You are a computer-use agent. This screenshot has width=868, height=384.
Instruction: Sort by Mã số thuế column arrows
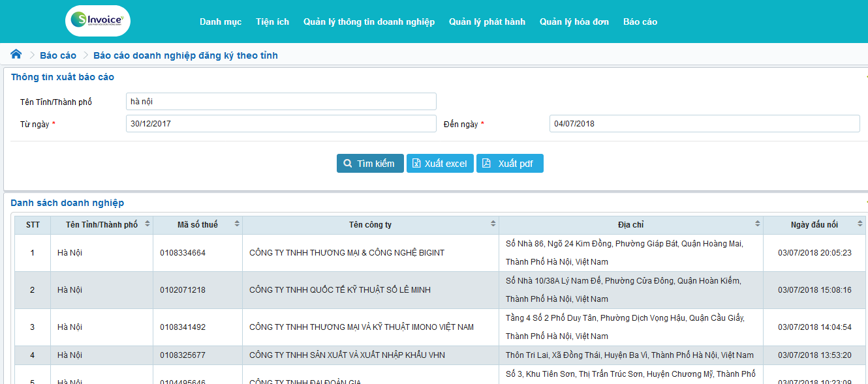point(237,224)
